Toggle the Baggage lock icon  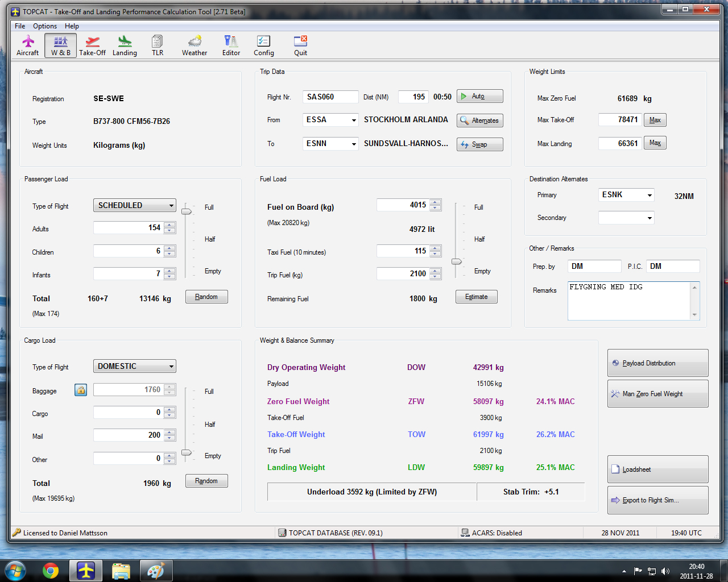(81, 390)
